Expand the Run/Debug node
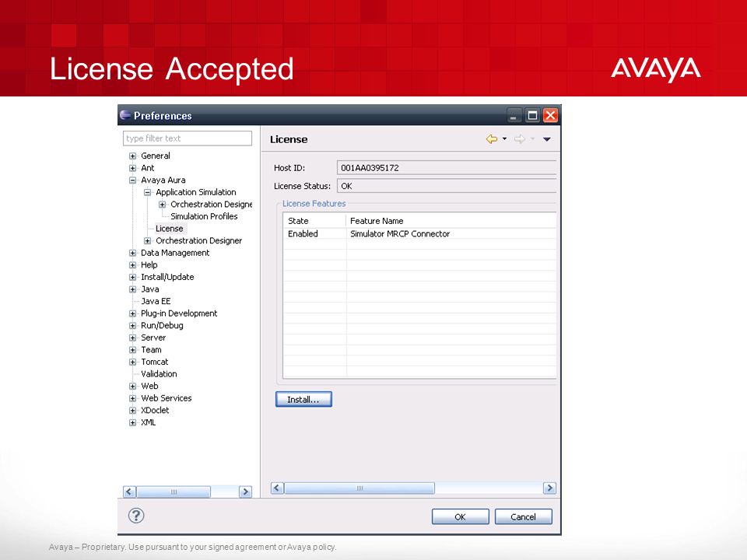 point(133,326)
